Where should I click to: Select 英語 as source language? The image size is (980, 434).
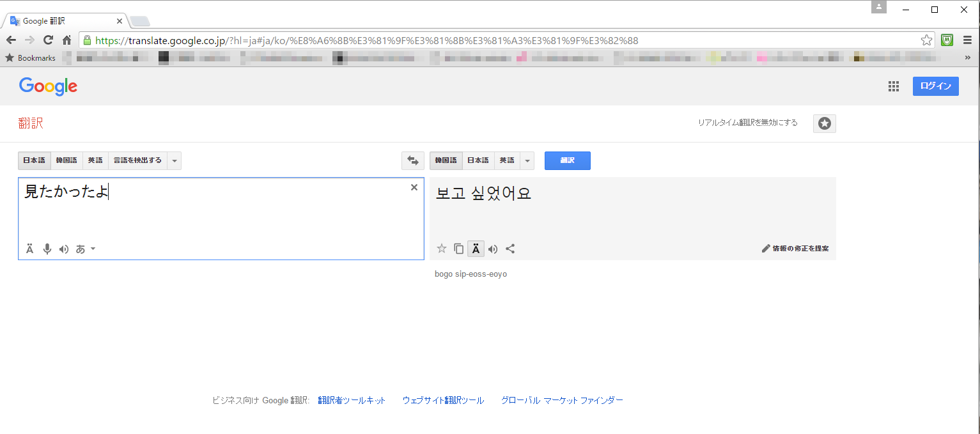(95, 160)
